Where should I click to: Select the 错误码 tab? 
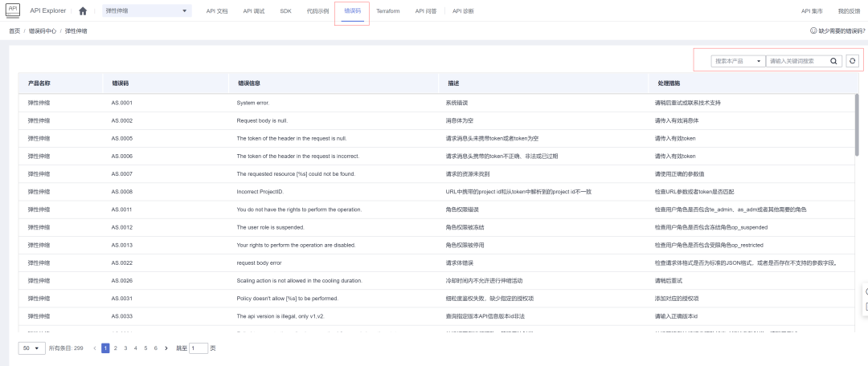(x=352, y=11)
